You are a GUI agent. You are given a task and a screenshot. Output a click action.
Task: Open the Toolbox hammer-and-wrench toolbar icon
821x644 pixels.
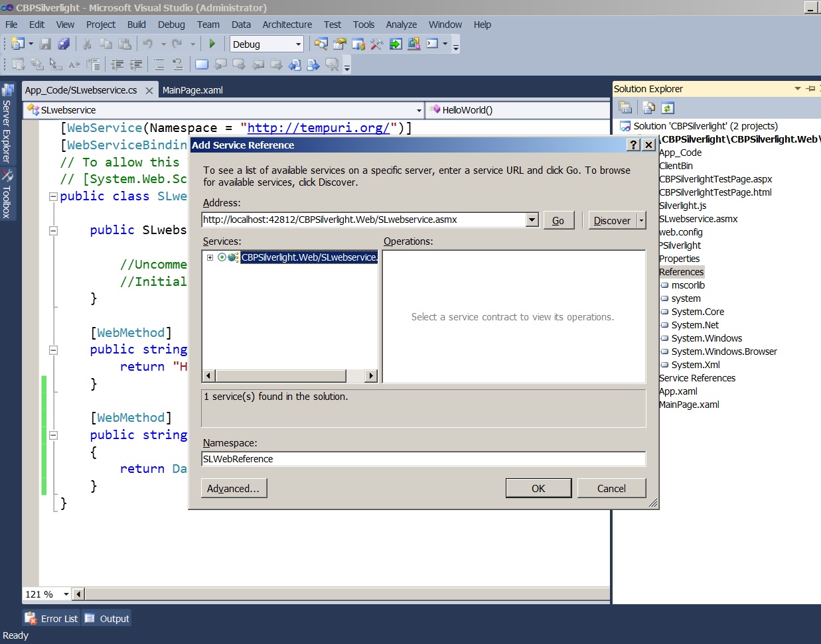tap(377, 44)
